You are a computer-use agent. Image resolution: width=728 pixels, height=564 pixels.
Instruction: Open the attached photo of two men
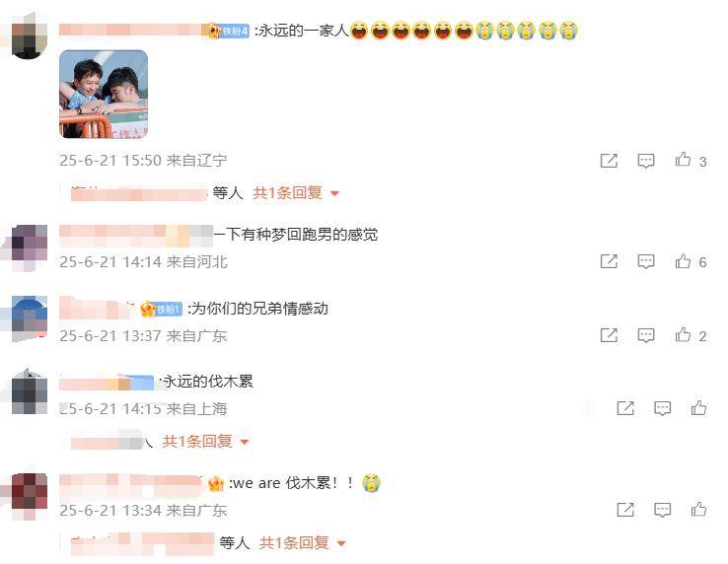(x=104, y=95)
